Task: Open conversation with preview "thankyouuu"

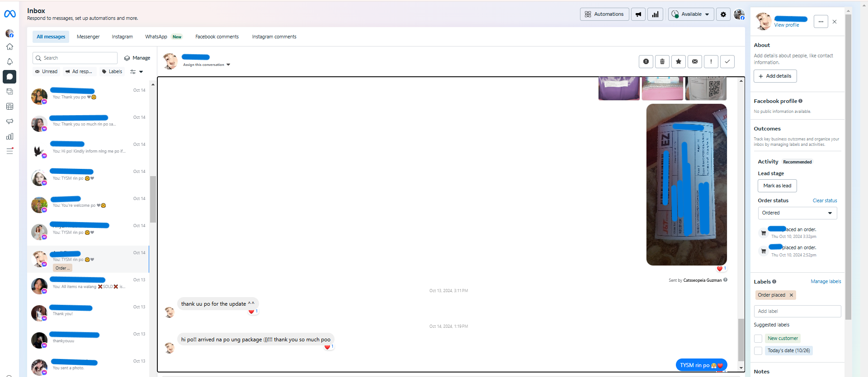Action: click(89, 340)
